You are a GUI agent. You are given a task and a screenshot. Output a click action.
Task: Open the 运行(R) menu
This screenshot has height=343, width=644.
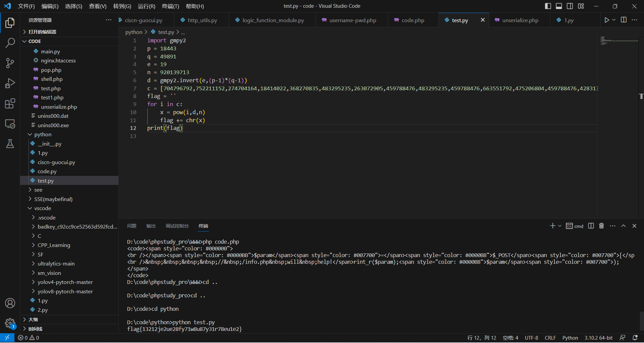point(147,6)
